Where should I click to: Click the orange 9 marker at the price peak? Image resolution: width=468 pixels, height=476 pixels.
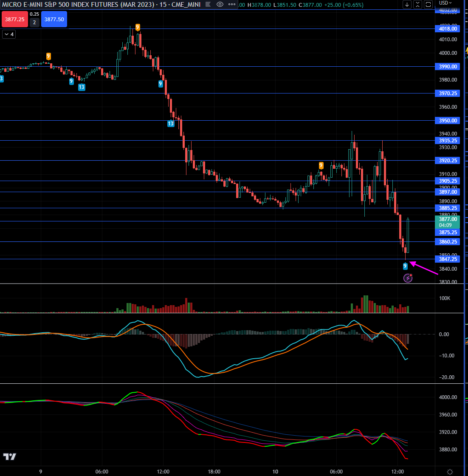click(x=137, y=27)
